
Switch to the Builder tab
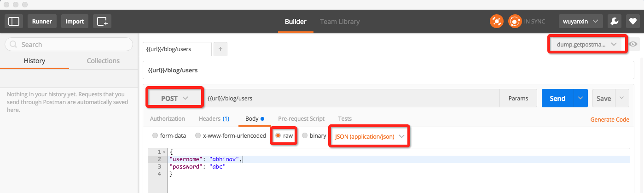pyautogui.click(x=296, y=22)
